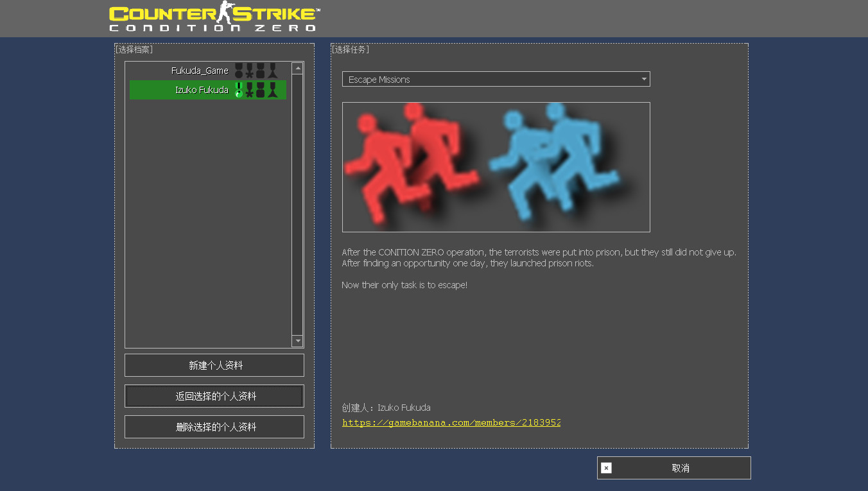Click the 新建个人资料 button

click(214, 365)
